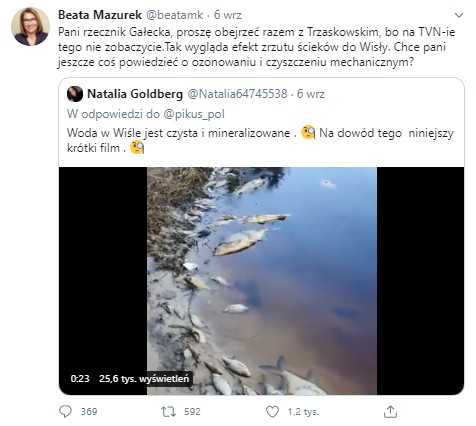Open quoted tweet text about Wisła water
Viewport: 476px width, 426px height.
(260, 140)
